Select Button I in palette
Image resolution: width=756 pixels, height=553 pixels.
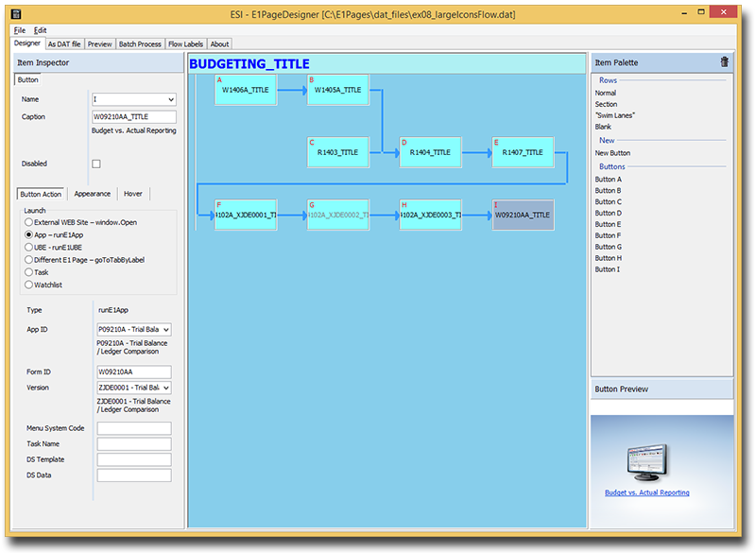pyautogui.click(x=607, y=269)
